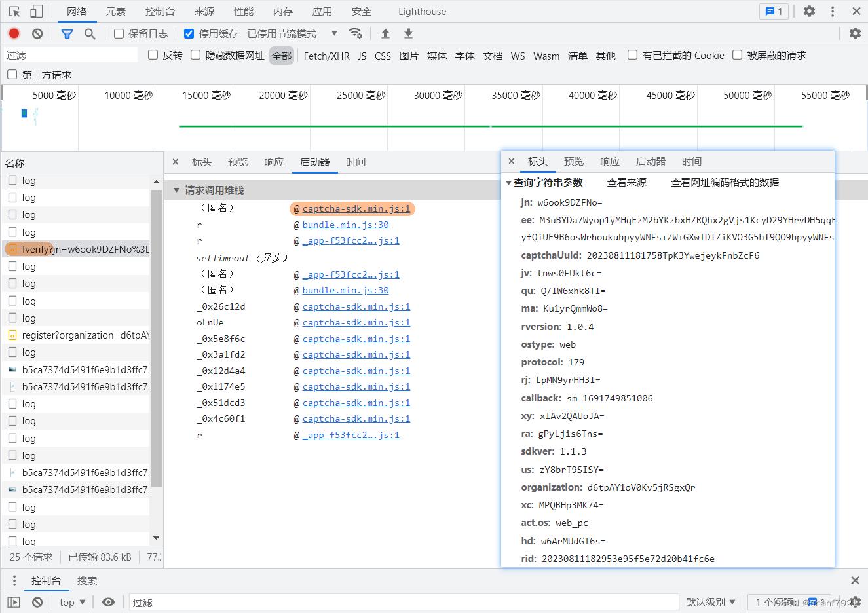Stop recording network log
Screen dimensions: 868x613
(x=14, y=33)
